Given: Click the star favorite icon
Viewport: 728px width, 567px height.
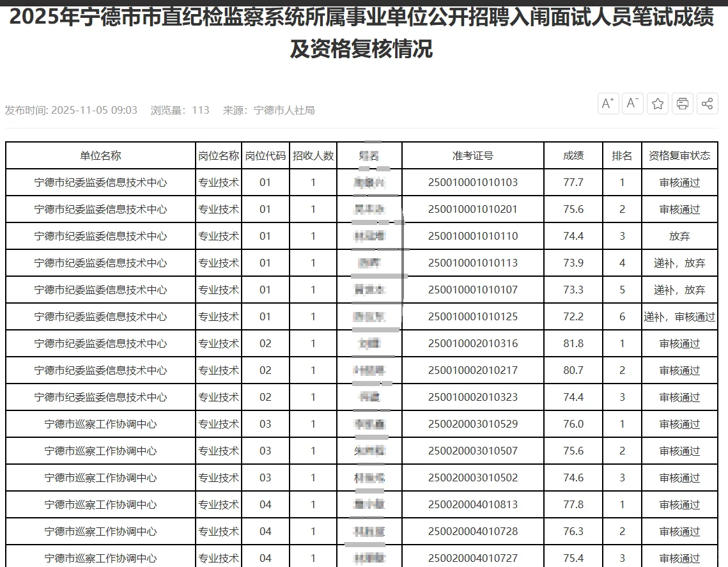Looking at the screenshot, I should pos(657,103).
